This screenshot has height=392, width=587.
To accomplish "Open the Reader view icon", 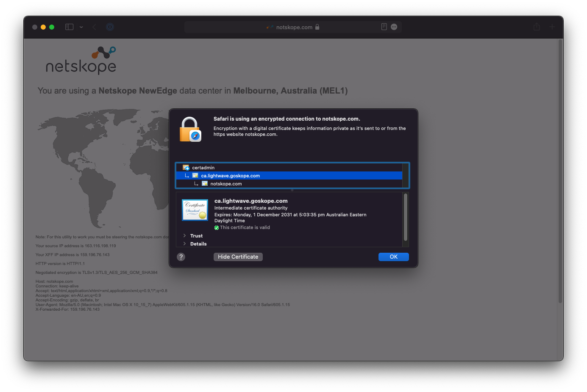I will (x=384, y=27).
